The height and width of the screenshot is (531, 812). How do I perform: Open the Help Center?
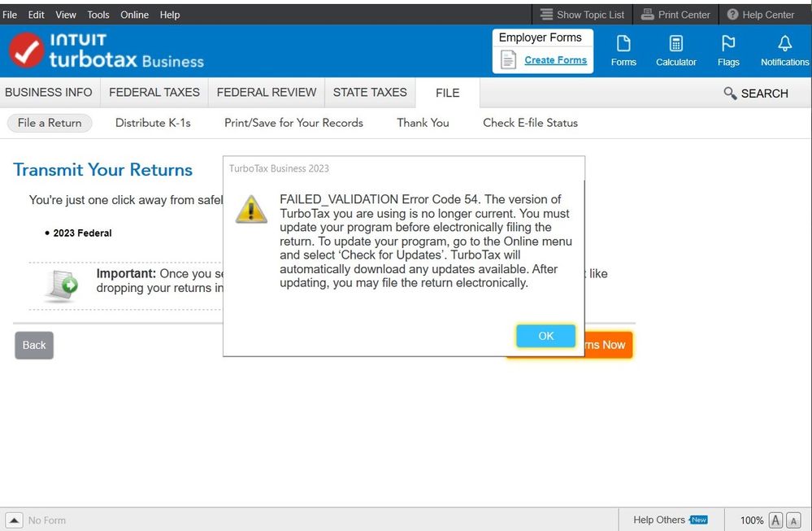[760, 15]
